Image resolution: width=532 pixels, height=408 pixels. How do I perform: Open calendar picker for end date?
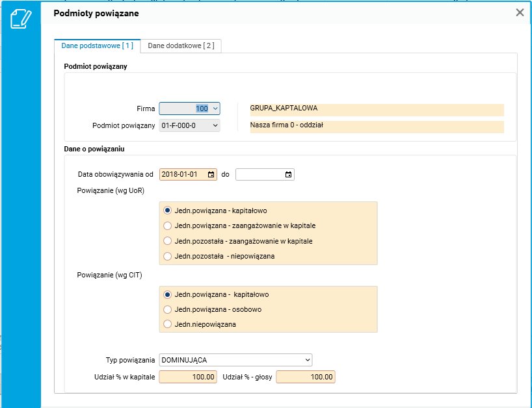click(289, 175)
